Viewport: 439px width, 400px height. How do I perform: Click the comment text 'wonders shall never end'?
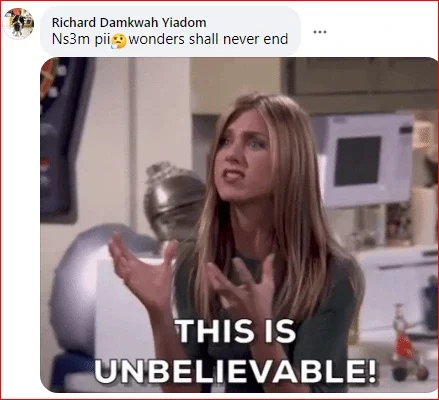point(208,39)
